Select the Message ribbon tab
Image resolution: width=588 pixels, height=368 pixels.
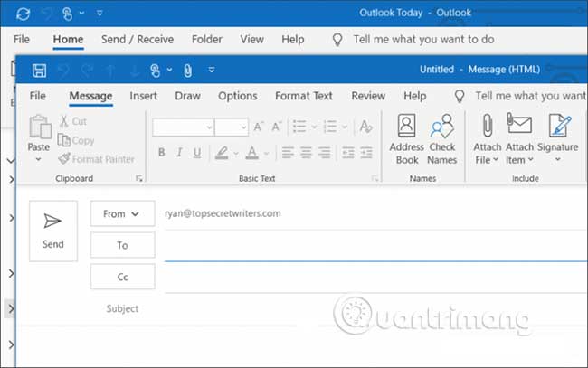click(90, 96)
